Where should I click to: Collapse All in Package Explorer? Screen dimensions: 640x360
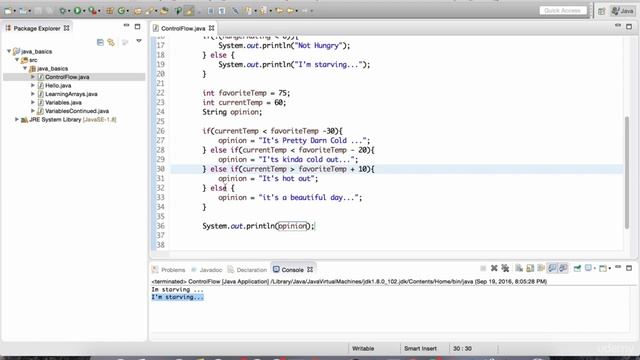tap(100, 42)
